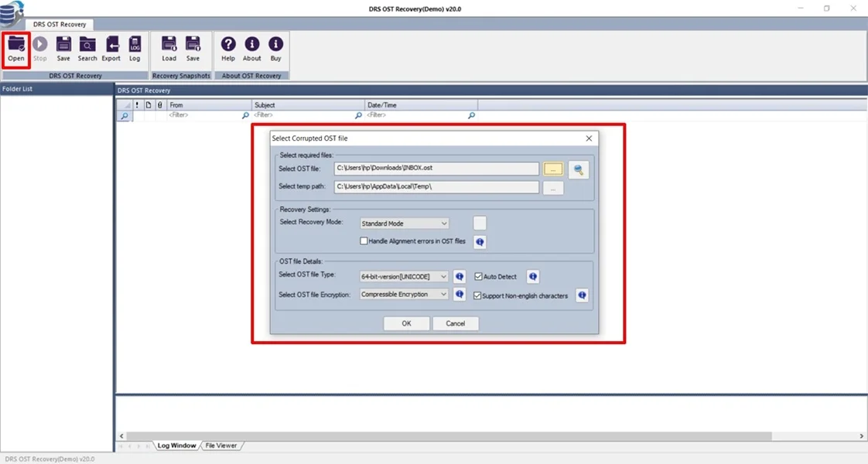Click the filter row magnifier icon

point(125,115)
